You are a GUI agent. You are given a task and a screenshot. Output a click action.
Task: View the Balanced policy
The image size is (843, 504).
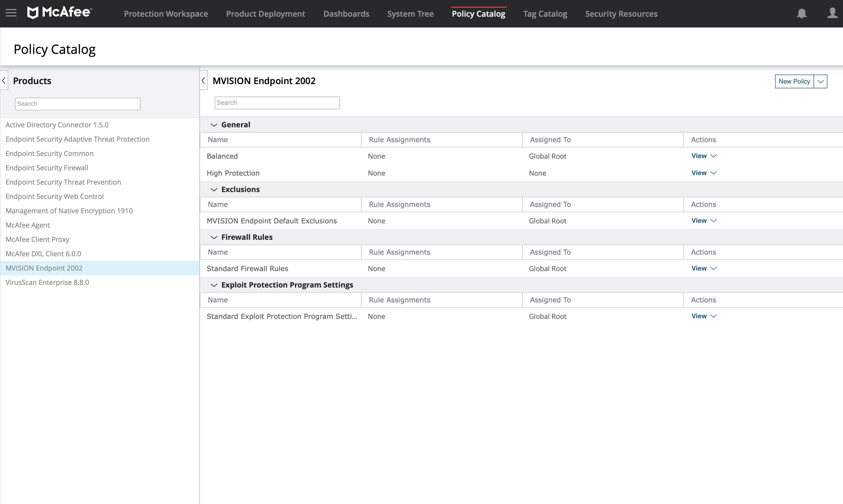pyautogui.click(x=699, y=156)
